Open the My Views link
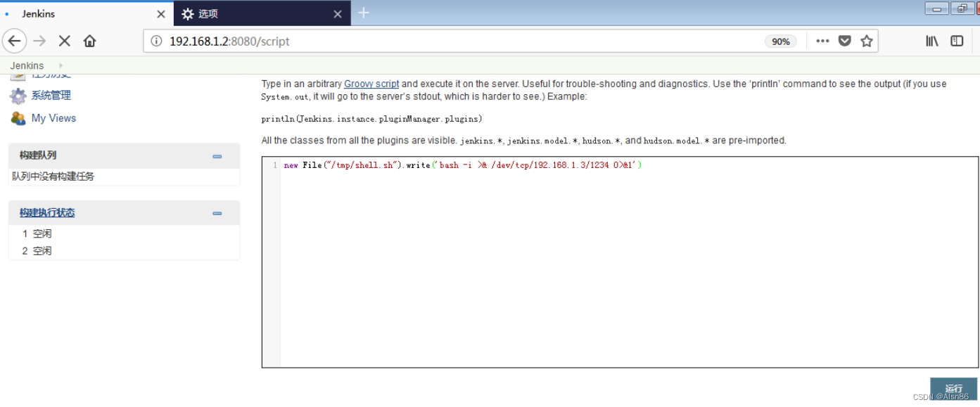This screenshot has width=980, height=407. 53,118
